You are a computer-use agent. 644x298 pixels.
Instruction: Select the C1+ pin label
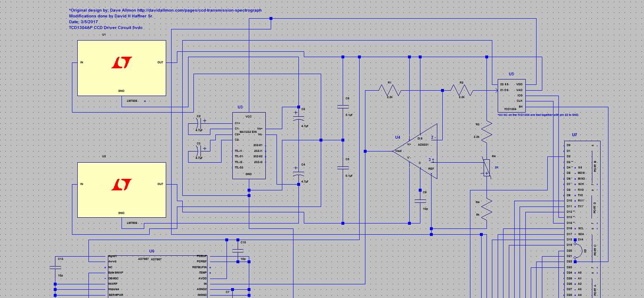point(237,123)
